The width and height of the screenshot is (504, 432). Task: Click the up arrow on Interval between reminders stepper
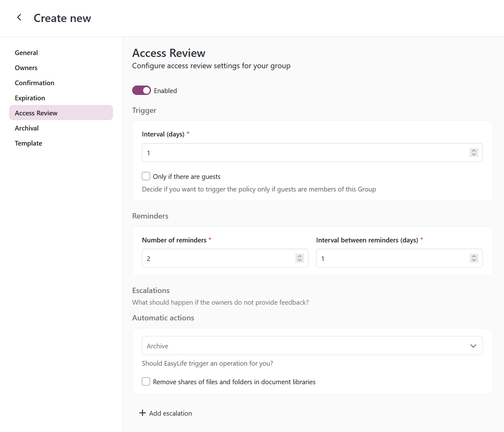point(474,256)
